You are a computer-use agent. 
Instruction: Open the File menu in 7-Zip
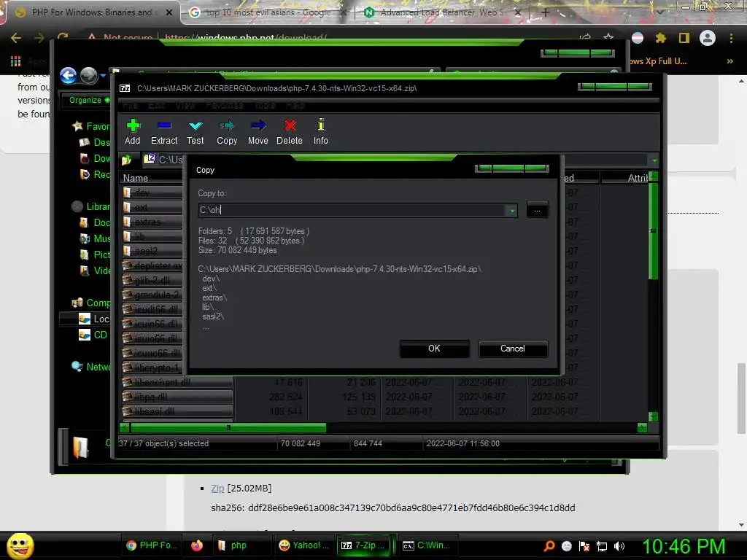130,105
